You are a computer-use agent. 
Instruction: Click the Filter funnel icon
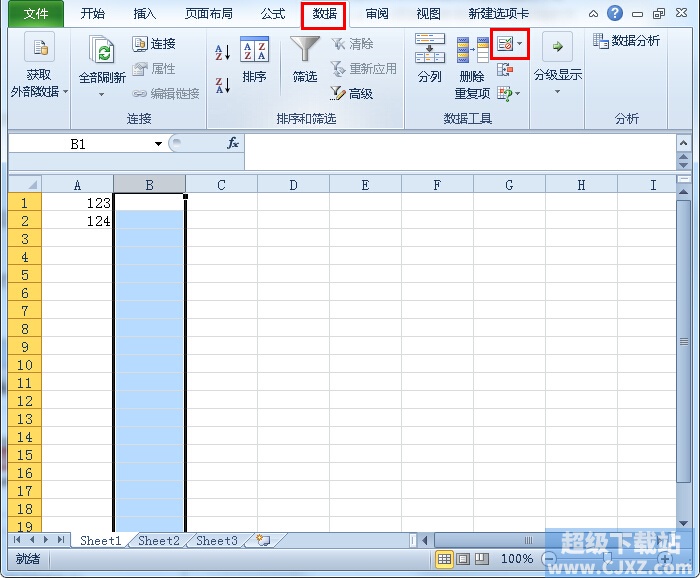305,50
